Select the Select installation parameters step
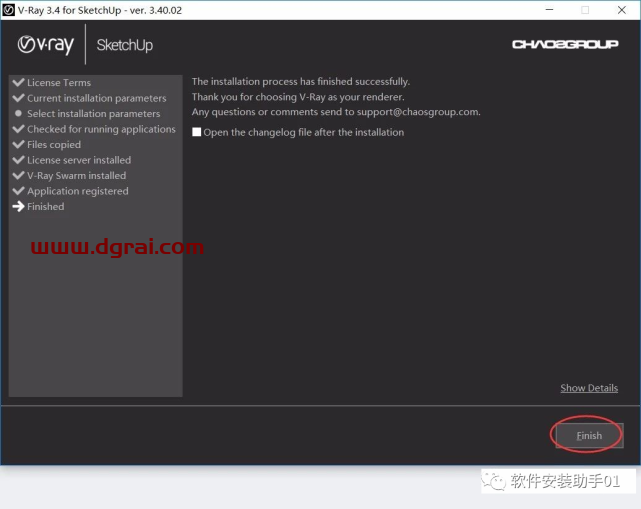The height and width of the screenshot is (509, 641). [94, 114]
